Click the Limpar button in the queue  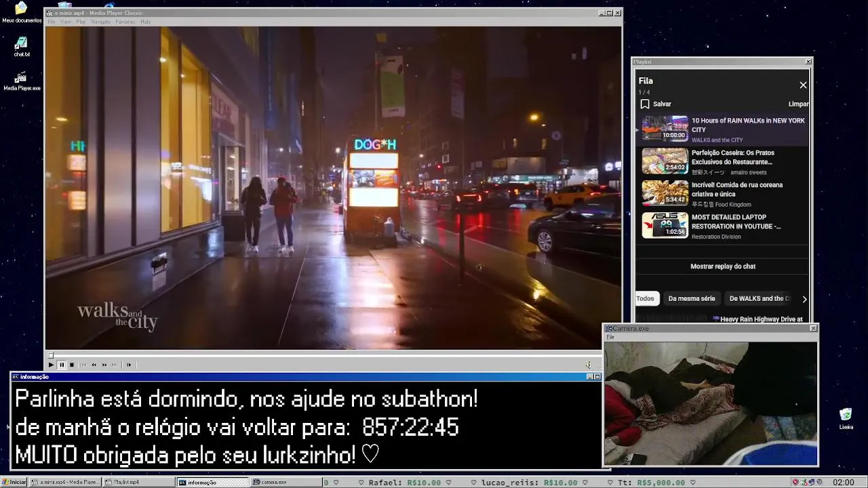point(798,104)
